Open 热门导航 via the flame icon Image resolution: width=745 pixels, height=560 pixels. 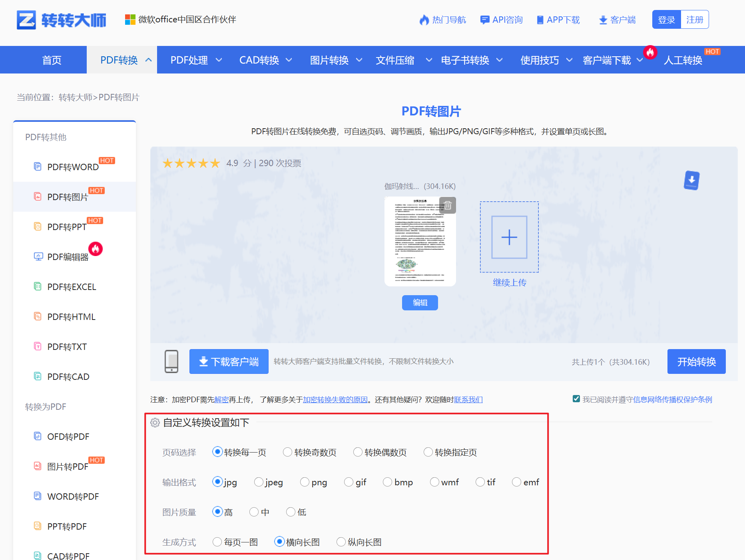coord(424,20)
